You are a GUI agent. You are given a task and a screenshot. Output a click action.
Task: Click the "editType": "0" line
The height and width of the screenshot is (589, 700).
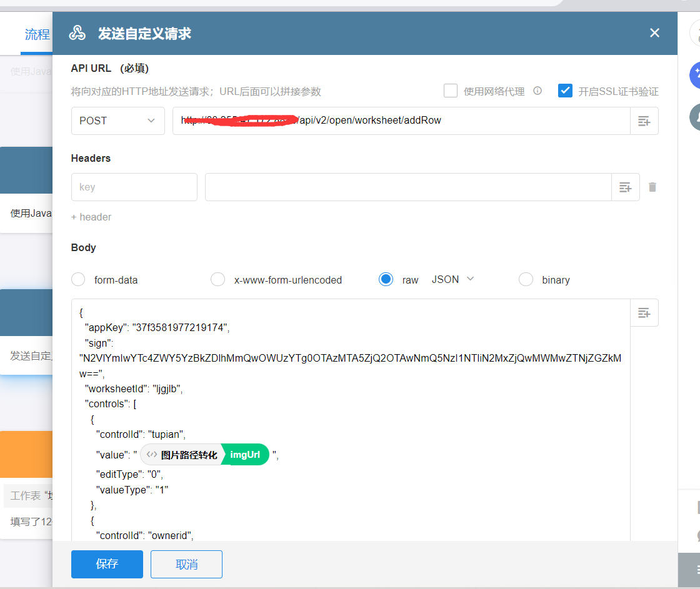click(129, 474)
